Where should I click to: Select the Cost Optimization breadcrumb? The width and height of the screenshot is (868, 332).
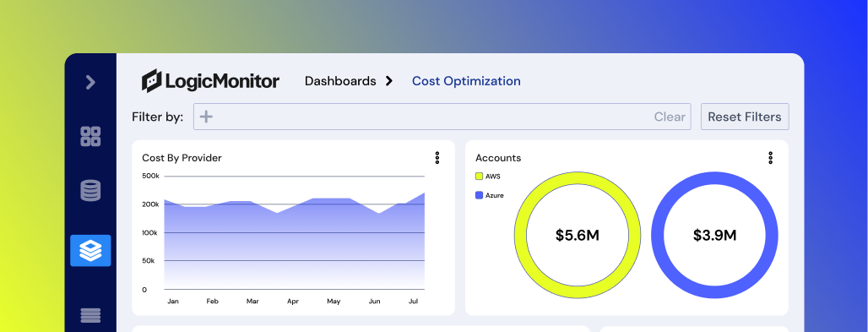click(466, 81)
